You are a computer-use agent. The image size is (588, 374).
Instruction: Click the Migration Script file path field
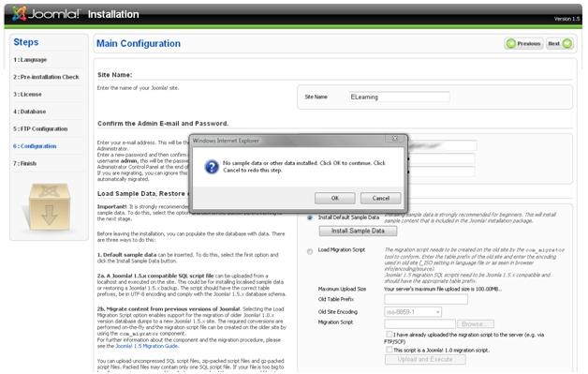click(x=419, y=323)
